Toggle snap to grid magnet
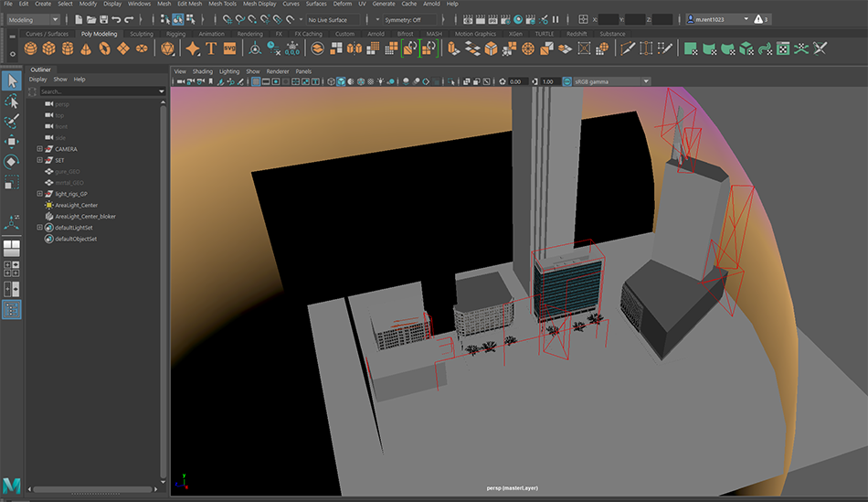This screenshot has width=868, height=502. pos(227,19)
